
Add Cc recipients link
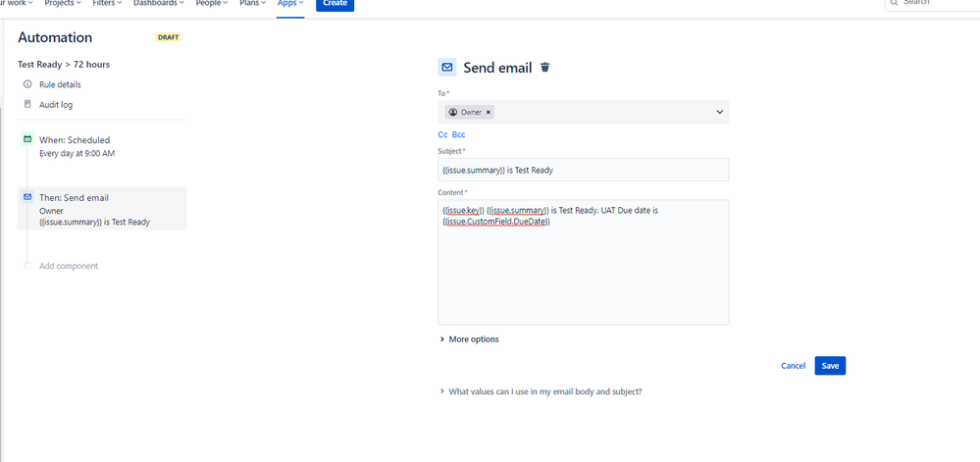pos(442,134)
